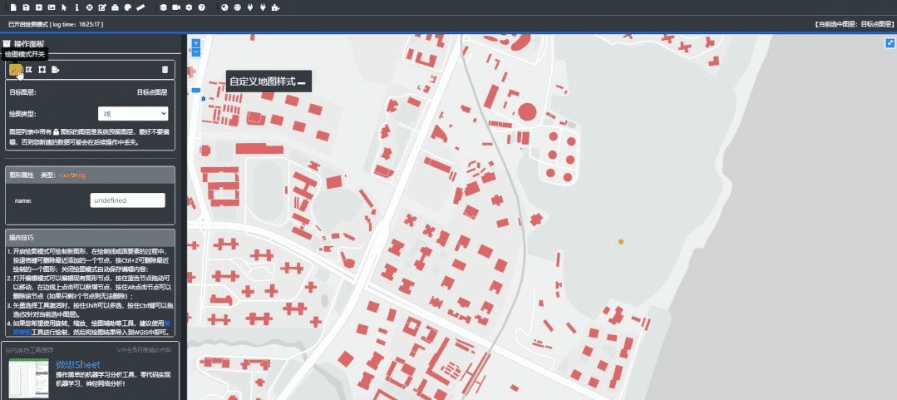This screenshot has height=400, width=897.
Task: Select the pointer cursor tool in toolbar
Action: [64, 7]
